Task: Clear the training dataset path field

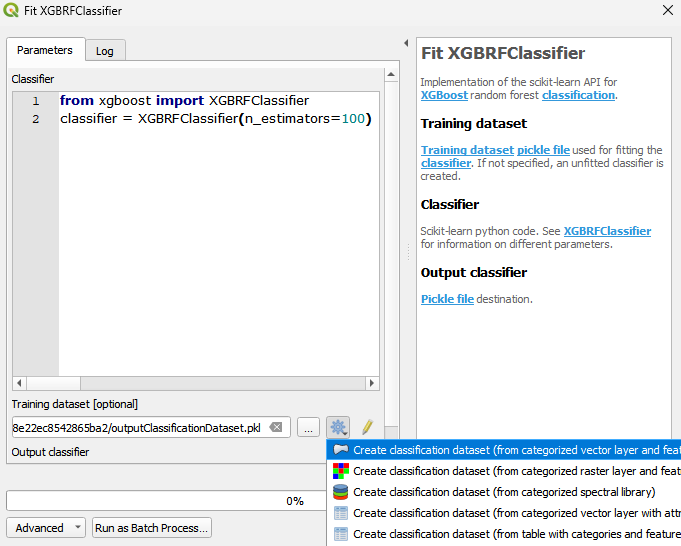Action: pyautogui.click(x=276, y=427)
